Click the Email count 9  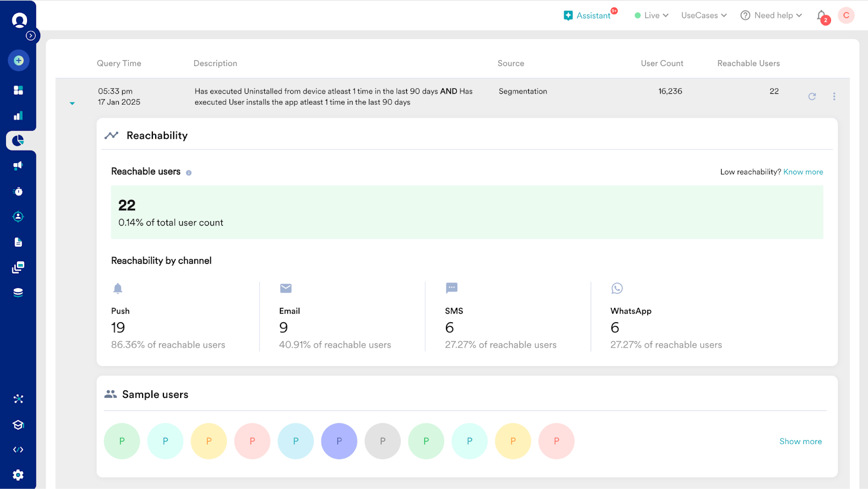[283, 327]
